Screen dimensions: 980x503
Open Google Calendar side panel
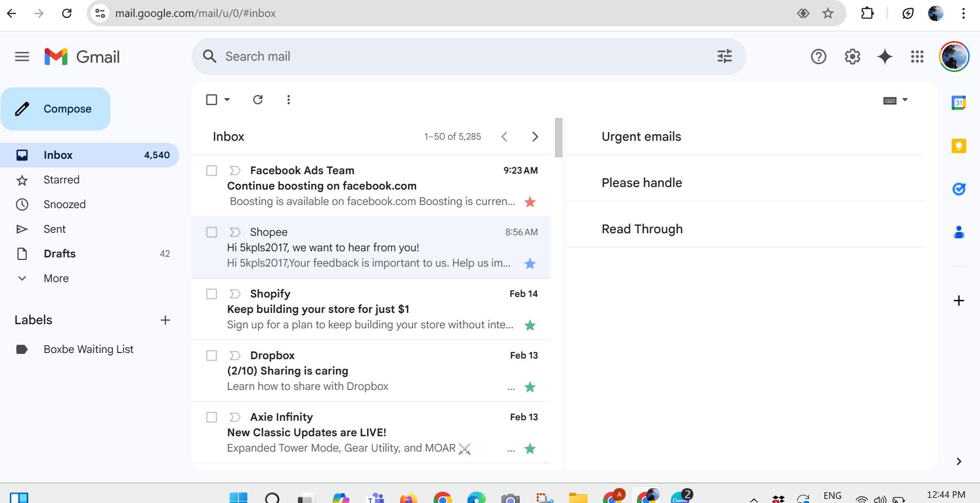958,103
